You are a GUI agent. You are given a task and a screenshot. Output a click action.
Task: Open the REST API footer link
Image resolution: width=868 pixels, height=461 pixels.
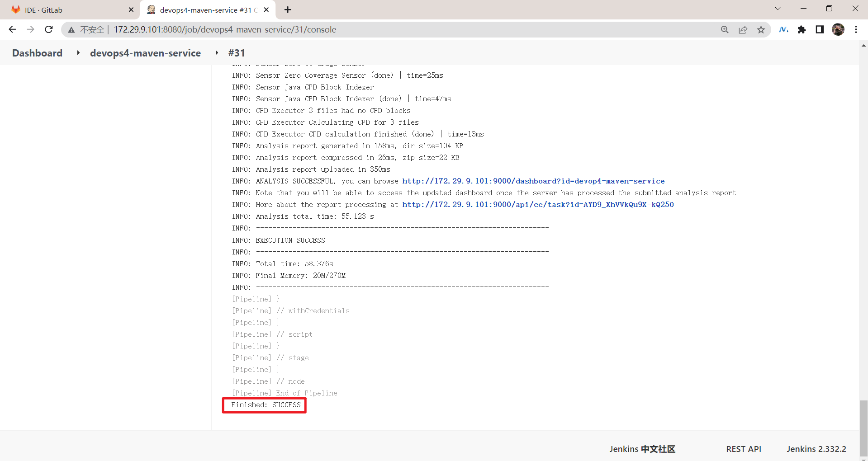point(744,449)
